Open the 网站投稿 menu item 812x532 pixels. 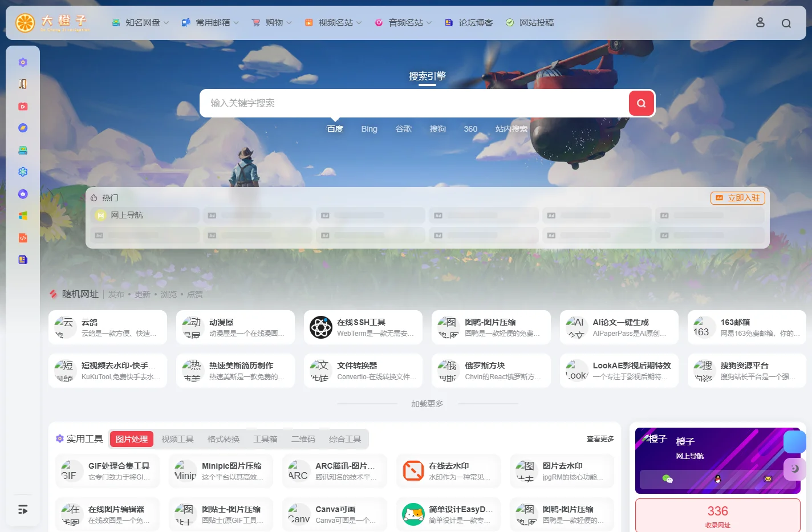coord(530,23)
